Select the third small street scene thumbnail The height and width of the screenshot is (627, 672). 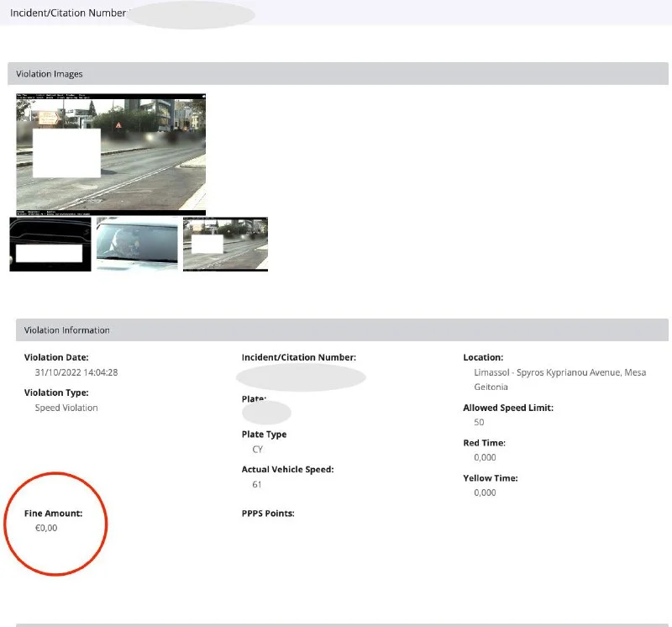[225, 244]
